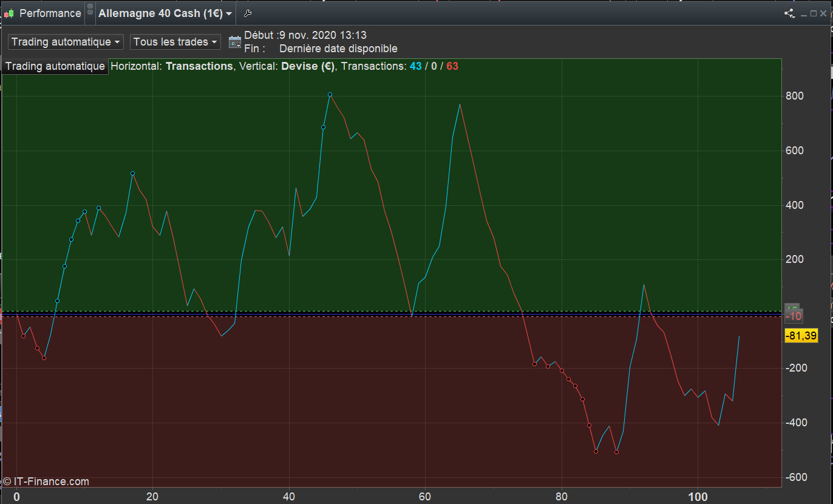Click the candlestick Performance icon

(9, 13)
